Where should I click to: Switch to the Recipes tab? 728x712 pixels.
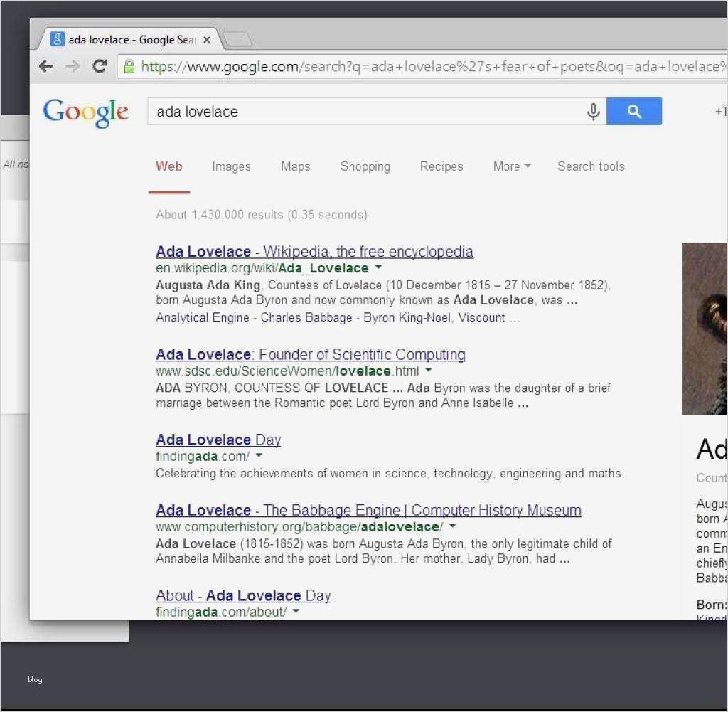tap(441, 166)
